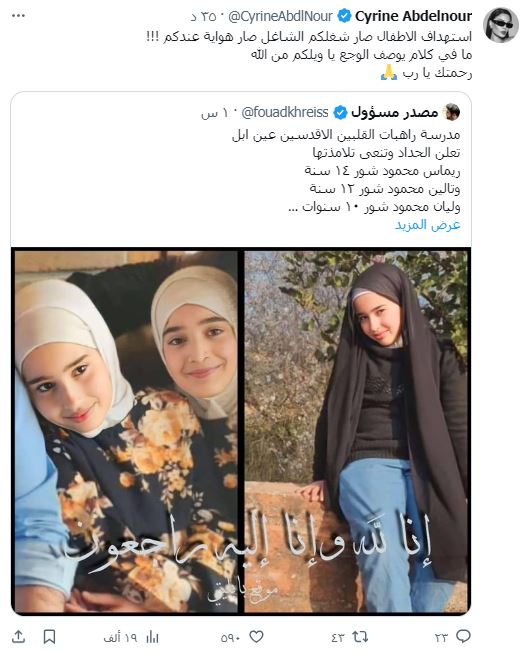Open the three-dot more options menu
This screenshot has width=525, height=653.
click(18, 16)
